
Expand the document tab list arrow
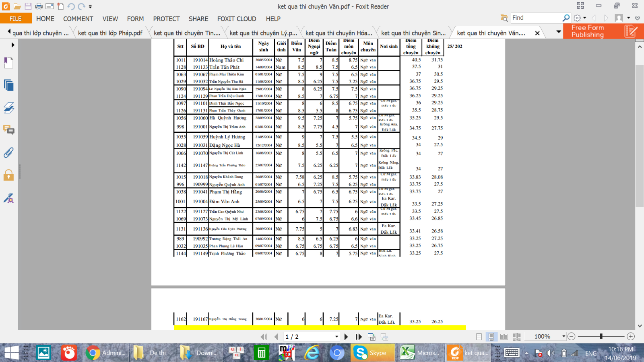click(558, 32)
